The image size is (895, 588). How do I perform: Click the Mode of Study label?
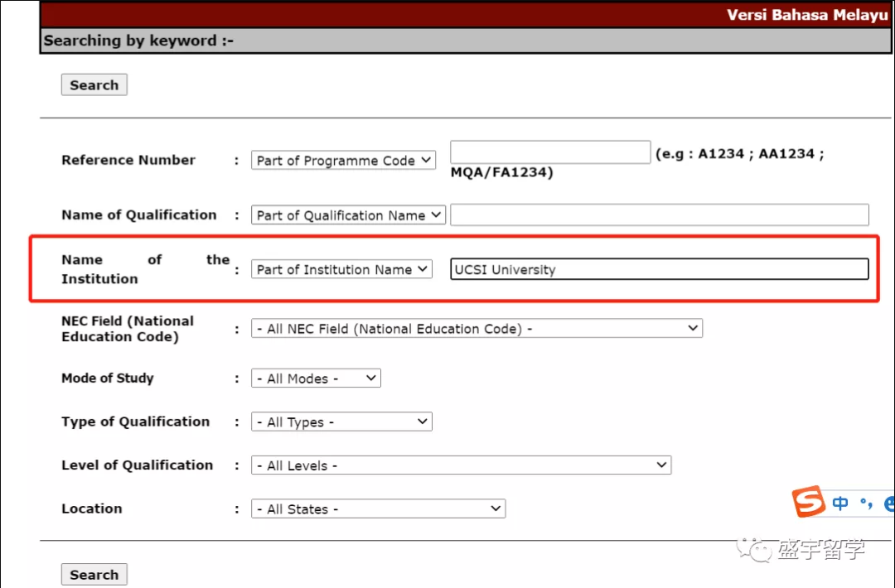coord(107,378)
